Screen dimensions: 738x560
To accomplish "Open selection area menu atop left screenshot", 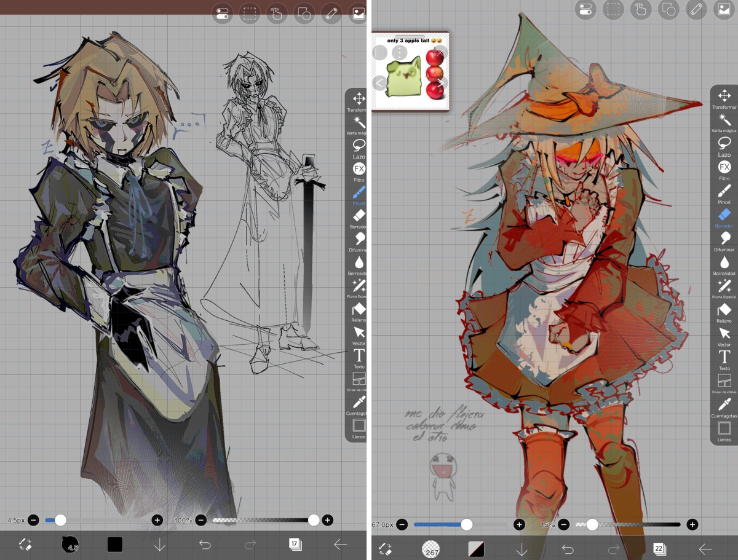I will (x=249, y=13).
